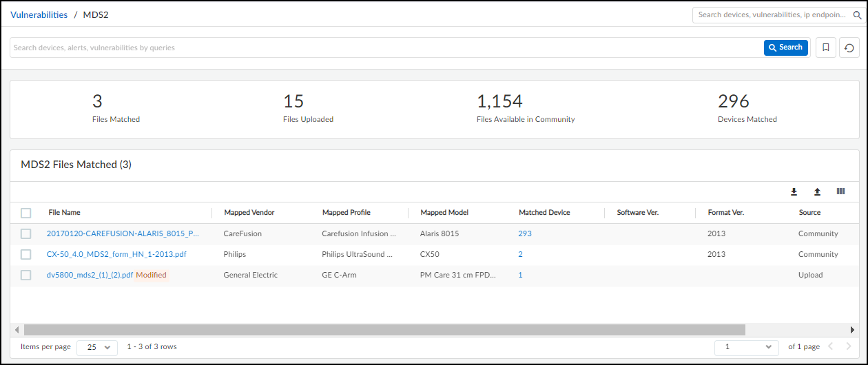Open the items per page dropdown
The height and width of the screenshot is (365, 868).
[97, 347]
